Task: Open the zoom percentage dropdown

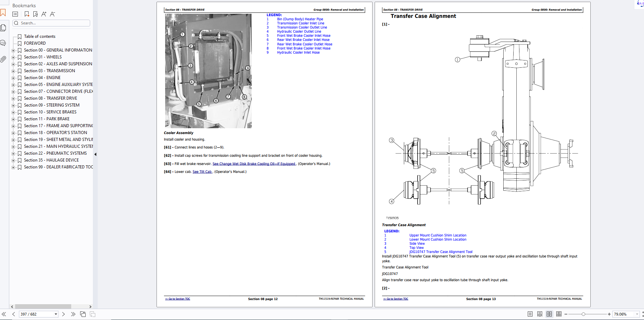Action: [x=637, y=314]
